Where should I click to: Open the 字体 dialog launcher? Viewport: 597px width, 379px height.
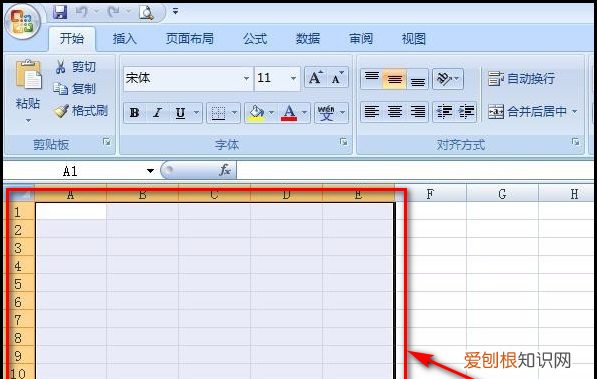pos(344,142)
